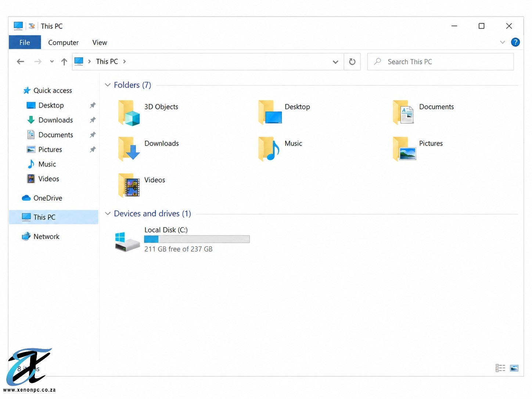Open the Desktop folder icon in Folders

[270, 112]
